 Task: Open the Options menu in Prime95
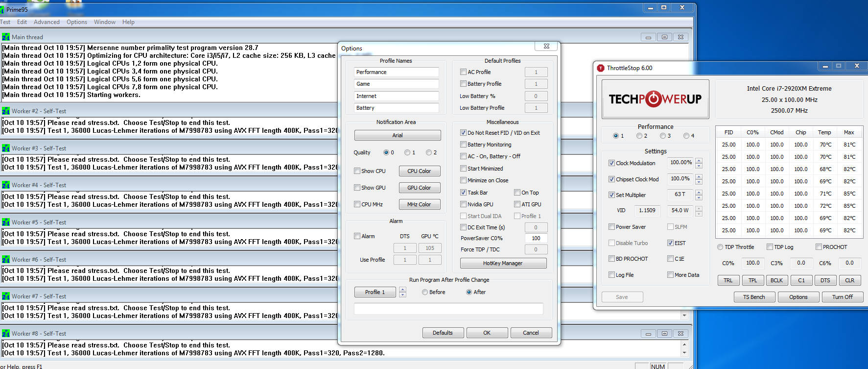77,22
